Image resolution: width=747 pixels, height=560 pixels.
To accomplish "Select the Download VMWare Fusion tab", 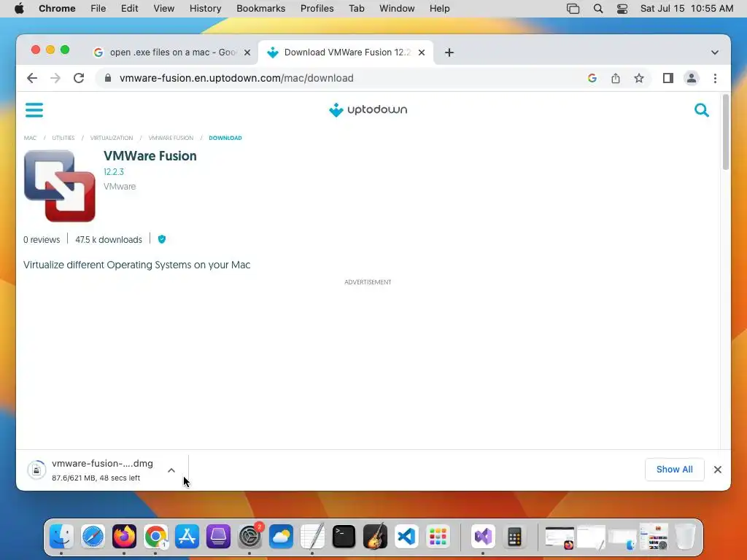I will pos(347,52).
